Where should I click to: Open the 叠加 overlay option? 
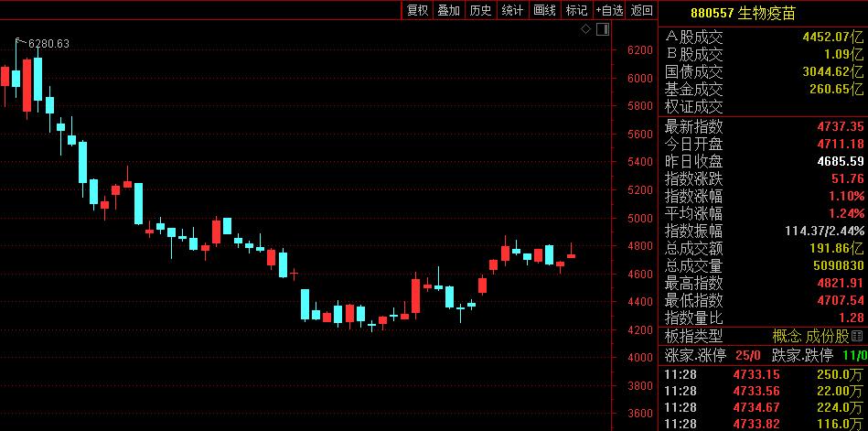448,10
